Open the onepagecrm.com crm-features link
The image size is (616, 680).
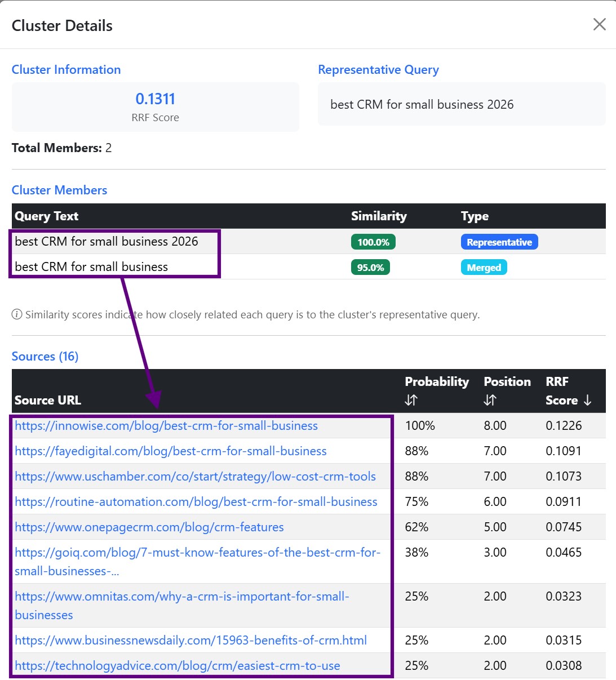click(x=149, y=527)
